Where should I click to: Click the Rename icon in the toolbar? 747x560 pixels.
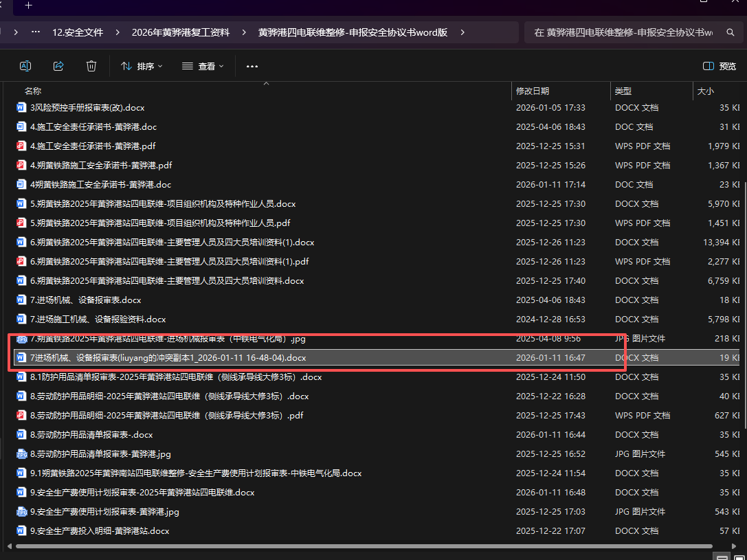pyautogui.click(x=25, y=66)
